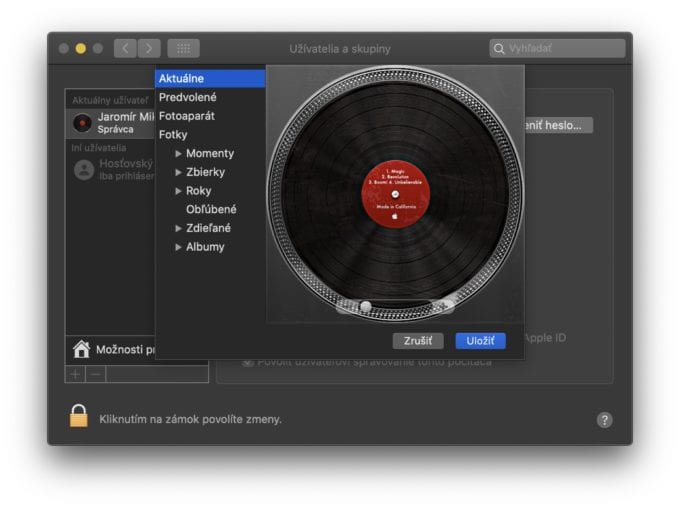Expand the Momenty disclosure triangle
The height and width of the screenshot is (508, 680).
(178, 154)
